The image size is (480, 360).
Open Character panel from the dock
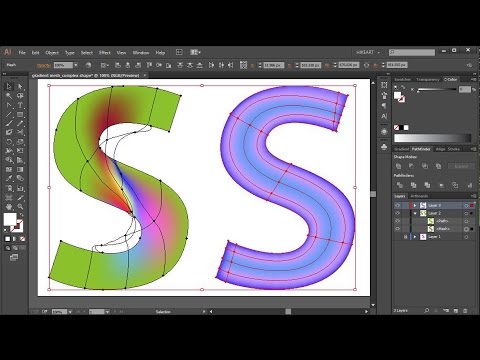coord(384,116)
